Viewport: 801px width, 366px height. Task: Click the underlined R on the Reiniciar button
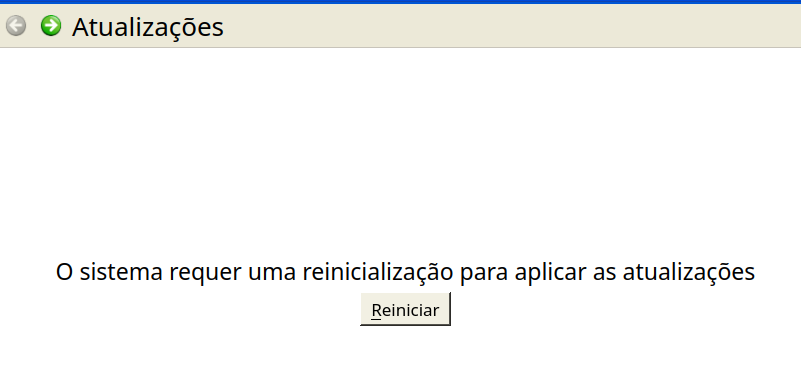click(x=376, y=310)
